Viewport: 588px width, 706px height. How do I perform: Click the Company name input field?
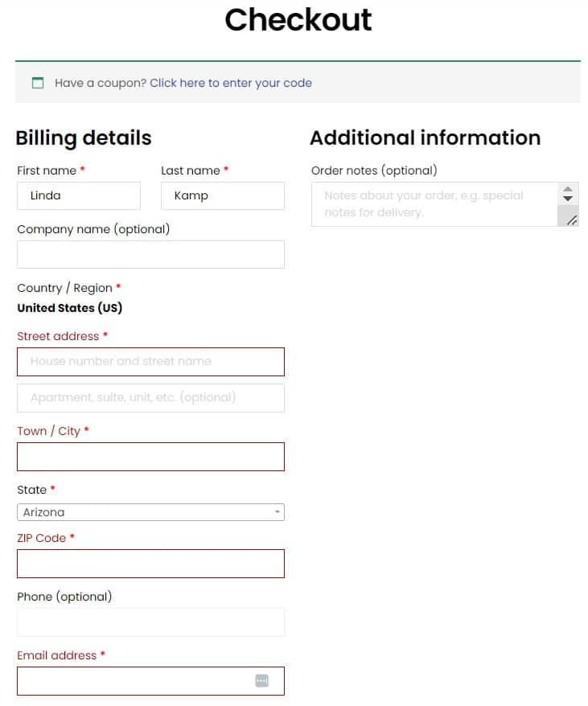150,254
